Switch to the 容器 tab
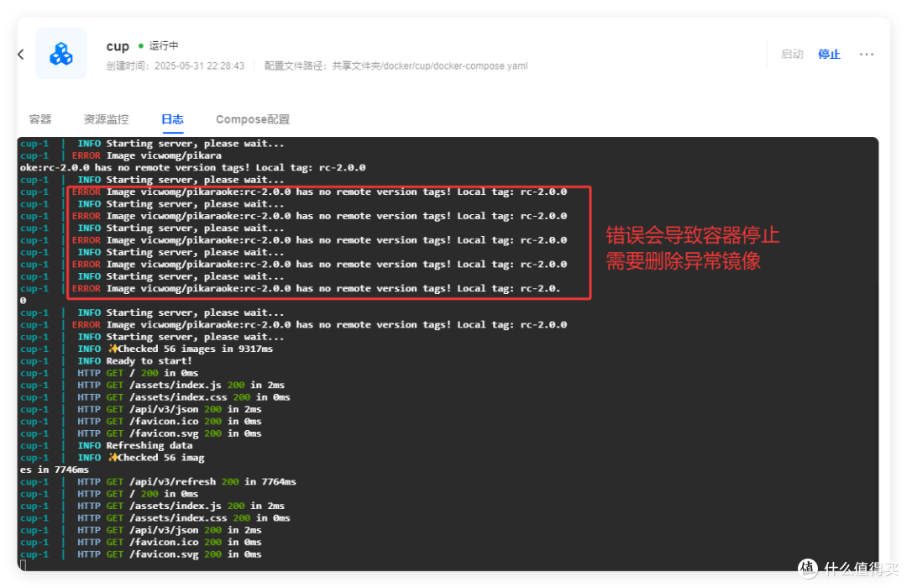 40,118
